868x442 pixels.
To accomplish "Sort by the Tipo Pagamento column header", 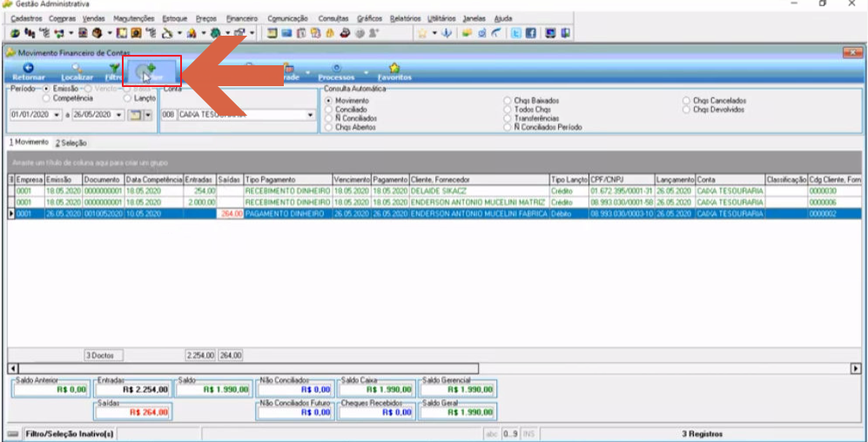I will [x=287, y=180].
